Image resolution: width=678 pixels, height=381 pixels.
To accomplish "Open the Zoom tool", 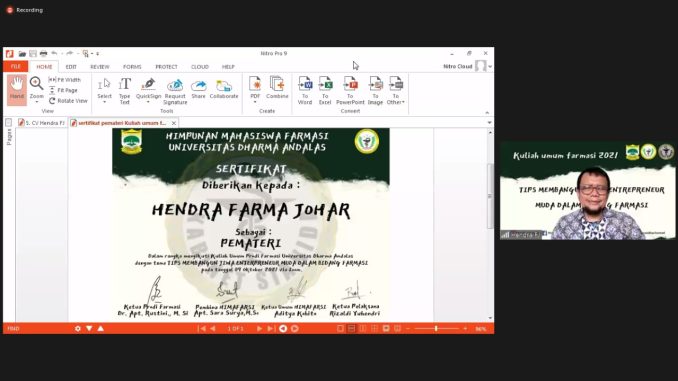I will point(37,90).
